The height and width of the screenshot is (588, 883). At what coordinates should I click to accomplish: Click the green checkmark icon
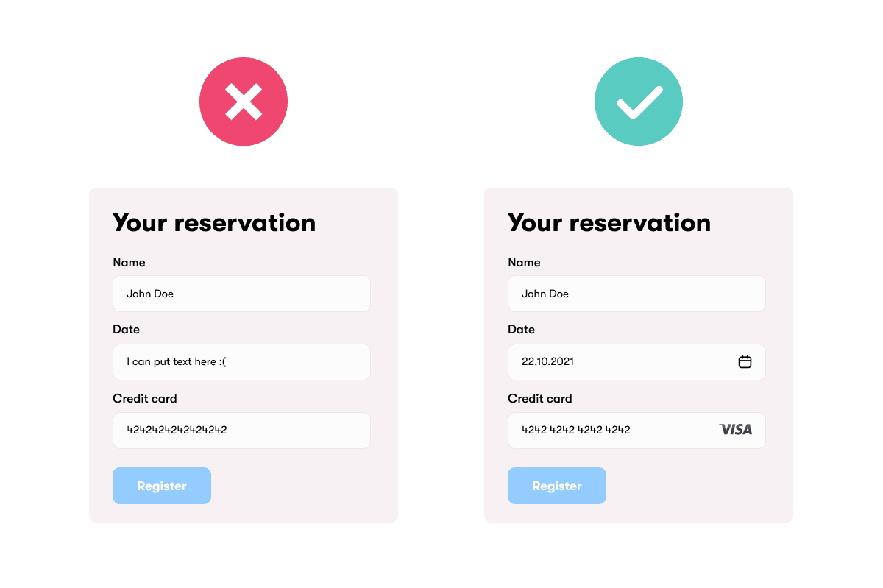tap(639, 102)
